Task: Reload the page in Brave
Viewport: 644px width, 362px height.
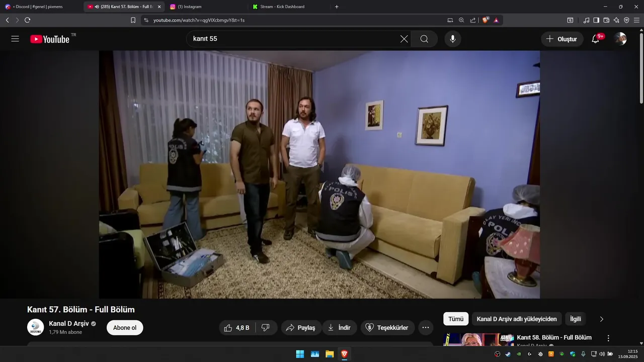Action: pos(27,20)
